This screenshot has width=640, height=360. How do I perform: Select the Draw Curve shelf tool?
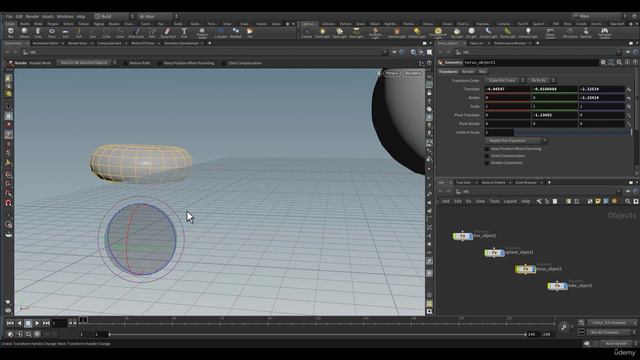tap(136, 32)
